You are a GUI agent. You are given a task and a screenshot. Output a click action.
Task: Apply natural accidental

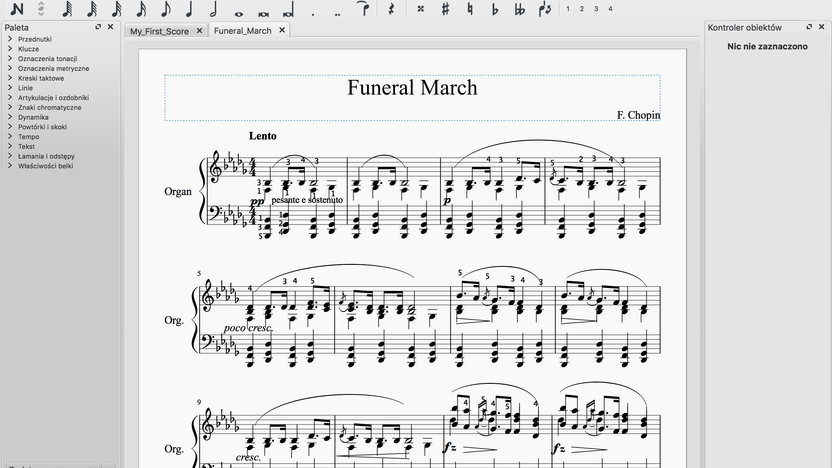470,8
